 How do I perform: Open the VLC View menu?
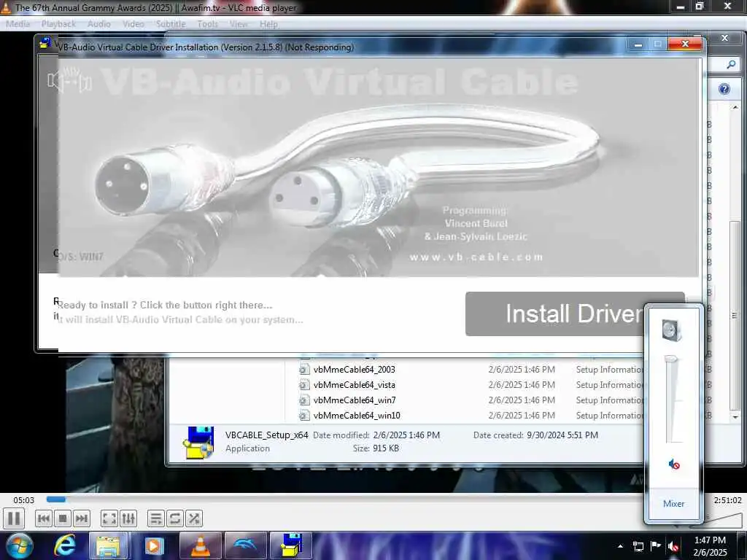[x=239, y=24]
